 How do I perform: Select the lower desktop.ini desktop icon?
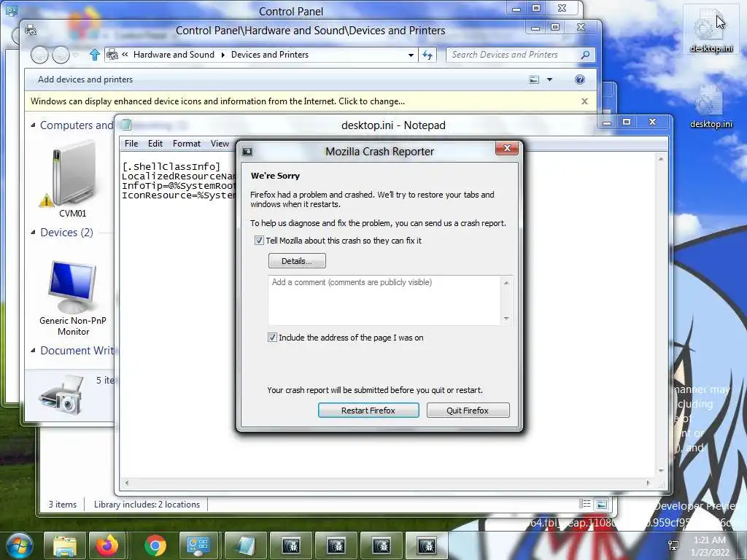pyautogui.click(x=711, y=106)
